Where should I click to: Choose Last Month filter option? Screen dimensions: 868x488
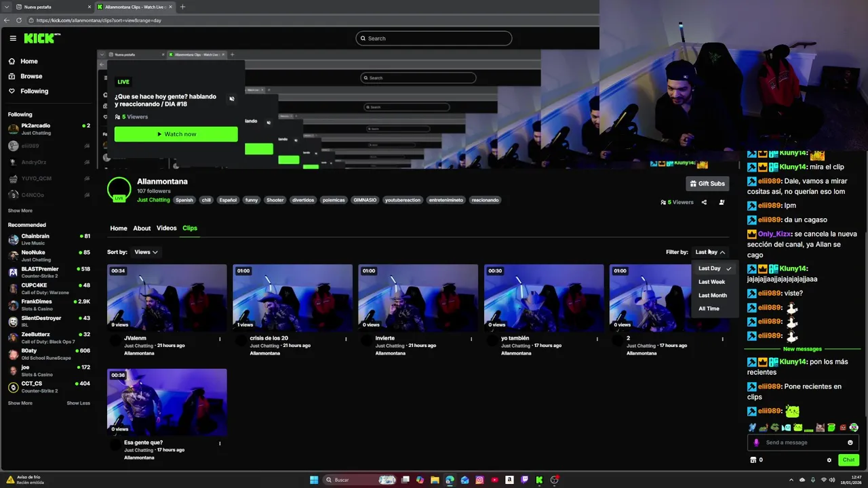[715, 296]
